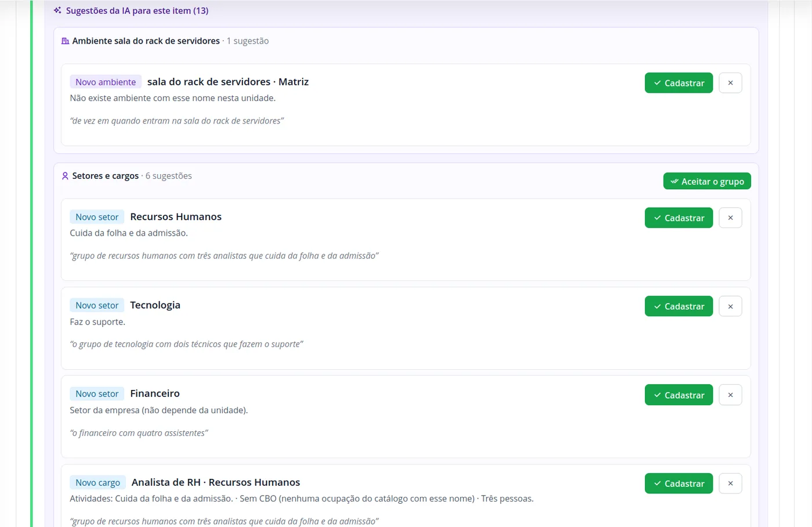Cadastrar the Recursos Humanos sector

pyautogui.click(x=679, y=218)
